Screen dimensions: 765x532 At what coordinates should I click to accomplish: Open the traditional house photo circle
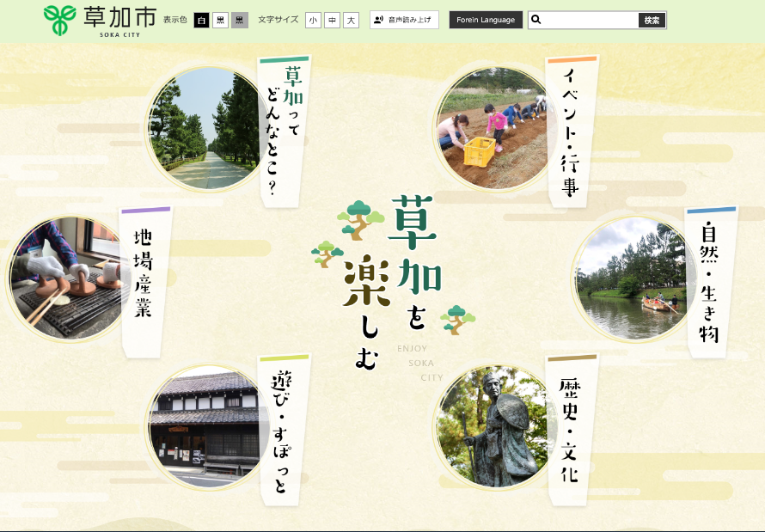point(208,428)
